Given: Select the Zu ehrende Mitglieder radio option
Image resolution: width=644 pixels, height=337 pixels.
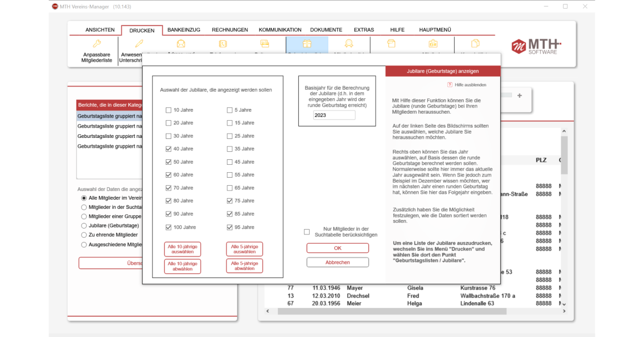Looking at the screenshot, I should click(84, 235).
